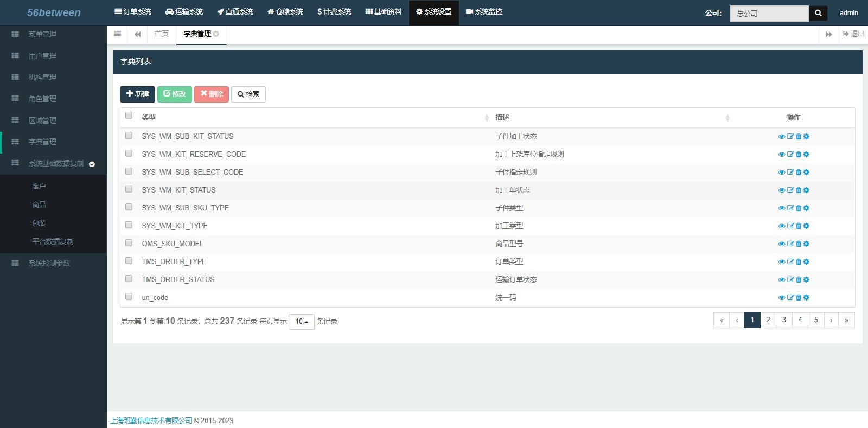Check the SYS_WM_SUB_SELECT_CODE row checkbox
This screenshot has height=428, width=868.
pyautogui.click(x=129, y=171)
